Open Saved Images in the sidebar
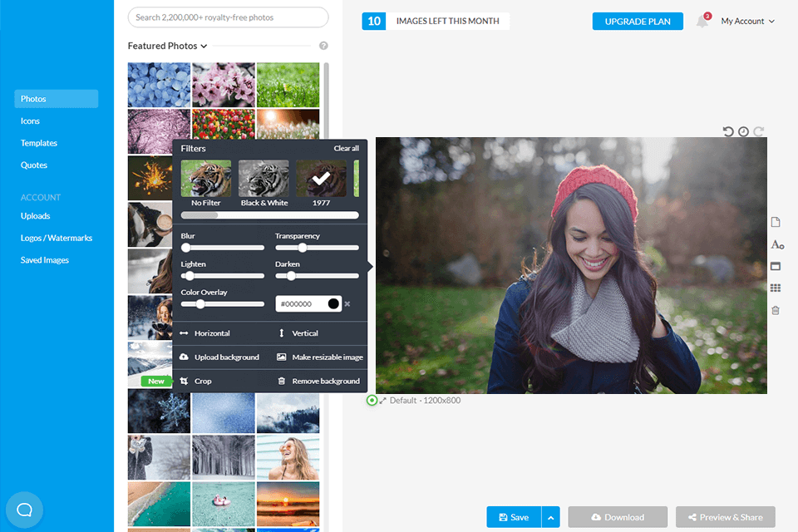 [45, 260]
